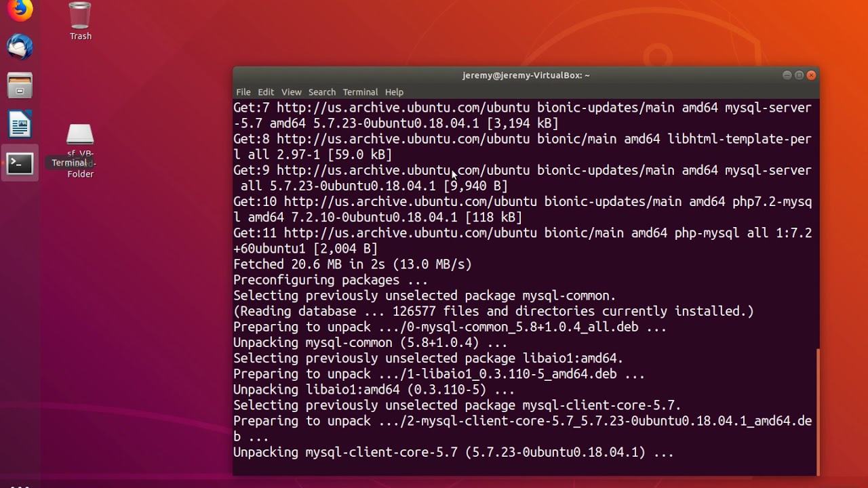868x488 pixels.
Task: Click 'Unpacking libaio1:amd64 (0.3.110-5) ...' line
Action: (374, 389)
